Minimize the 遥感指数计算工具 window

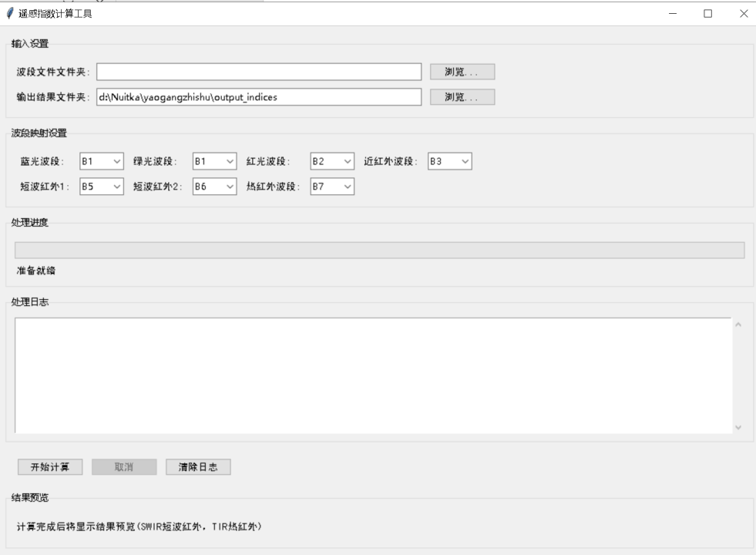tap(673, 14)
